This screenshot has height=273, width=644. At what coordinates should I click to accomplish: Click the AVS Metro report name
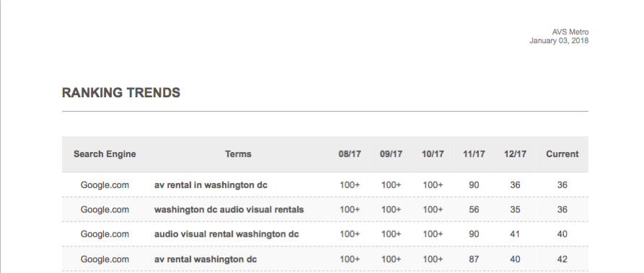pos(570,32)
